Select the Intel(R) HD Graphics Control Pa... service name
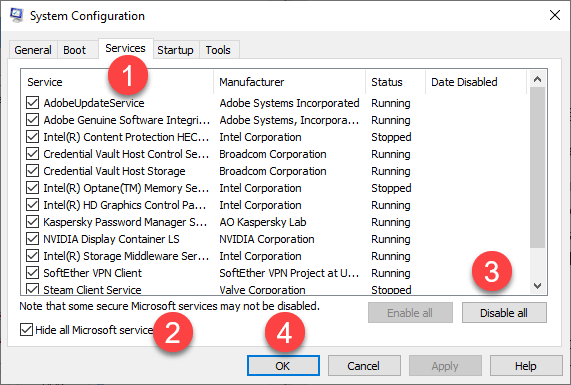Image resolution: width=571 pixels, height=385 pixels. click(125, 205)
